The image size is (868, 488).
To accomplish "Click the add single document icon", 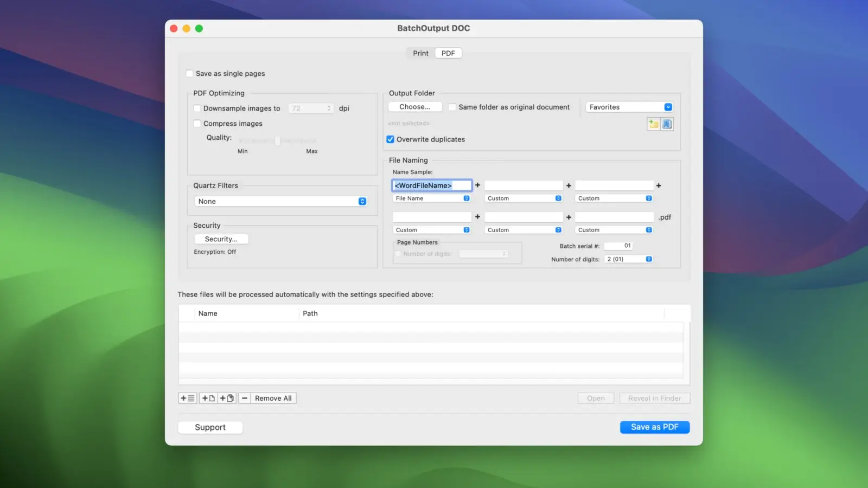I will 208,398.
